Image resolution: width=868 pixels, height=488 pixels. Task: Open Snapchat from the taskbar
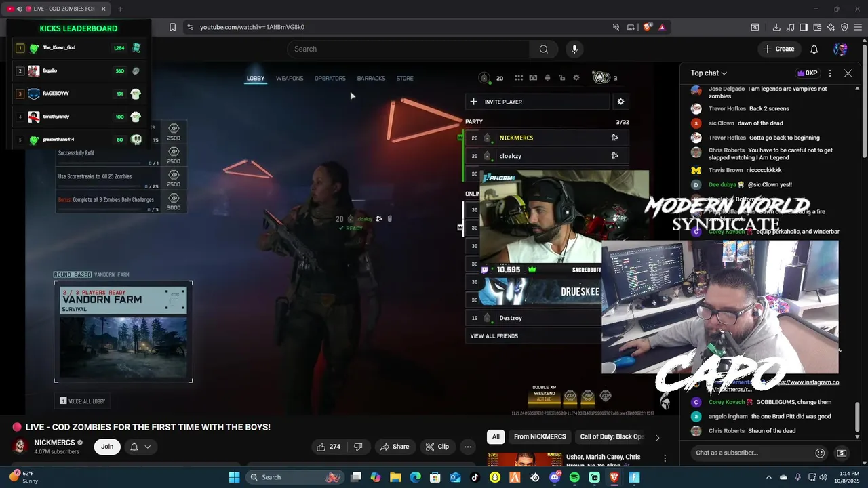coord(495,477)
